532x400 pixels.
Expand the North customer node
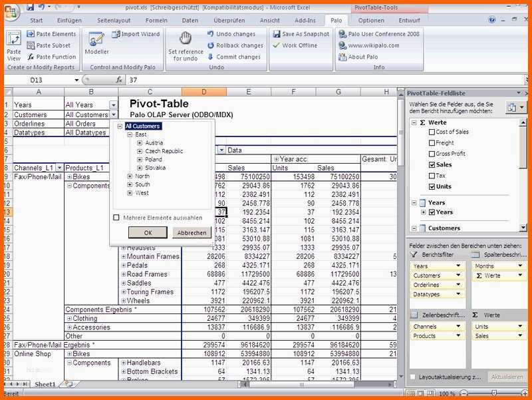pyautogui.click(x=130, y=176)
